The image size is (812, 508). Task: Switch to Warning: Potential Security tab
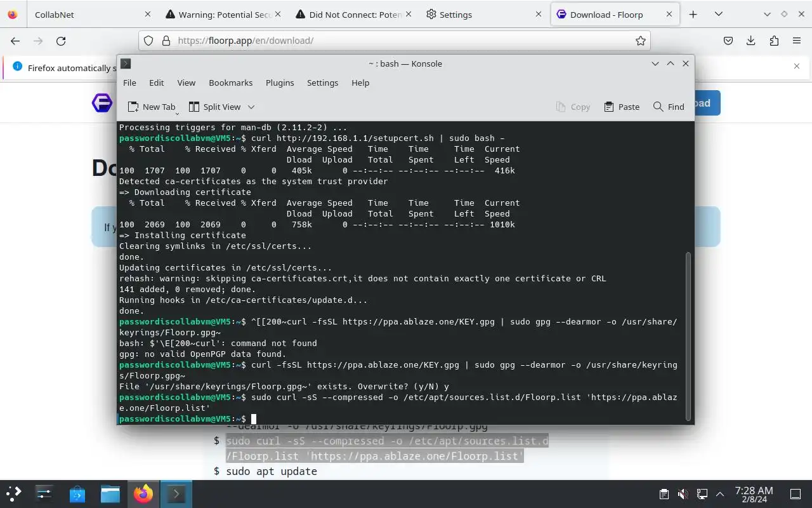(222, 14)
